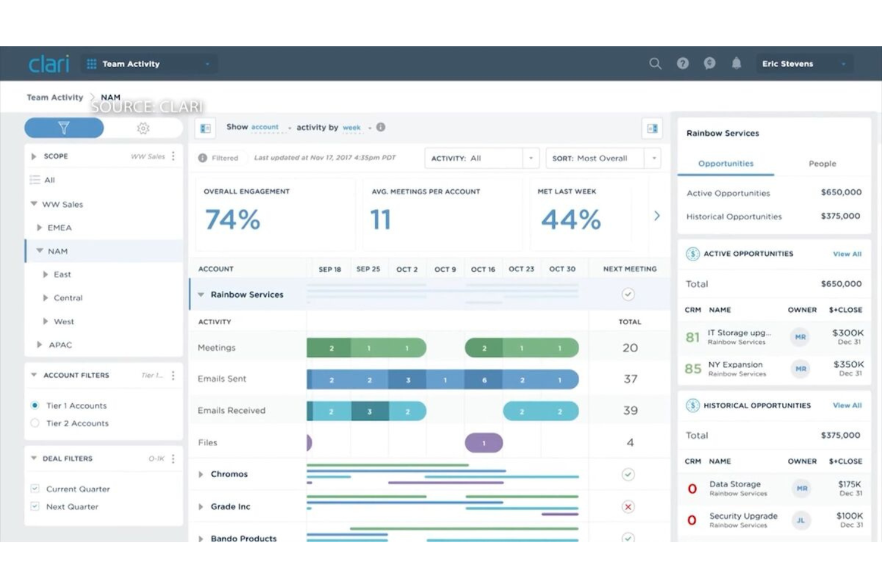Open search with the magnifier icon

click(x=655, y=63)
